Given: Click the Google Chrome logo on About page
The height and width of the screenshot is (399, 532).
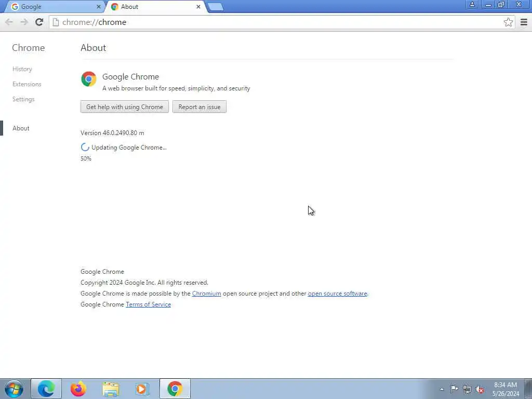Looking at the screenshot, I should point(88,79).
